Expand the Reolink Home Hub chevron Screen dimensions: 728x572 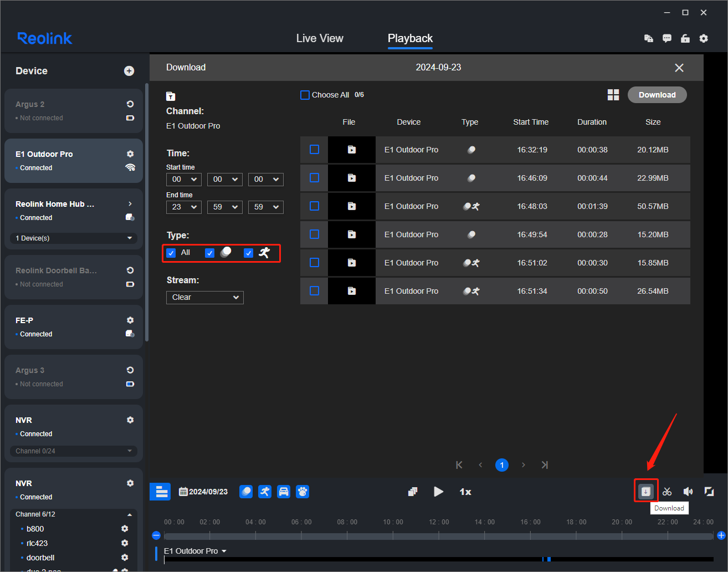(x=130, y=204)
